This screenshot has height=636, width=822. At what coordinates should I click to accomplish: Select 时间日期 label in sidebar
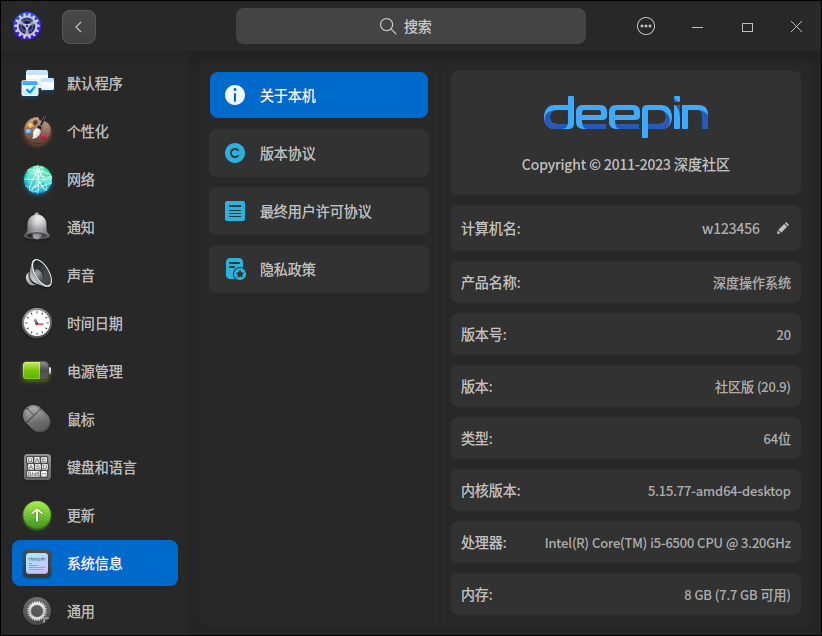(95, 324)
